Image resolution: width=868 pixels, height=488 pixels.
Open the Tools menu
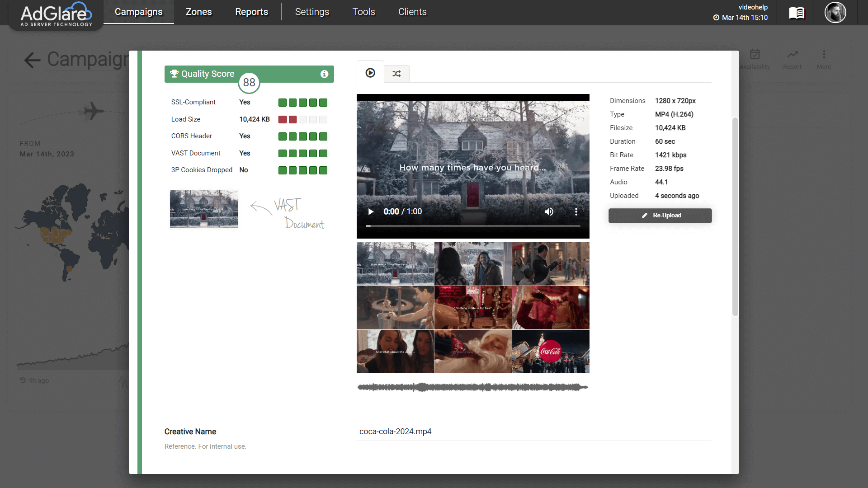click(363, 12)
